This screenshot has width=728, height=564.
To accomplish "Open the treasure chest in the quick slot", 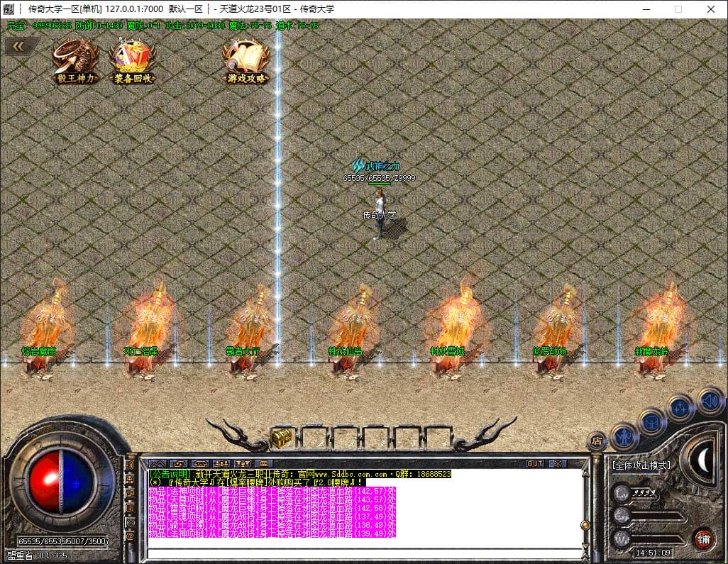I will [x=282, y=438].
